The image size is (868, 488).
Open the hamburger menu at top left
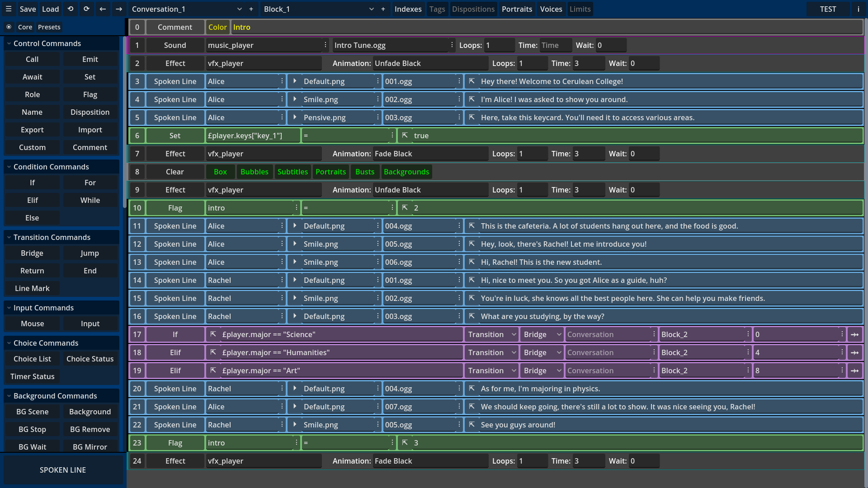(x=9, y=9)
